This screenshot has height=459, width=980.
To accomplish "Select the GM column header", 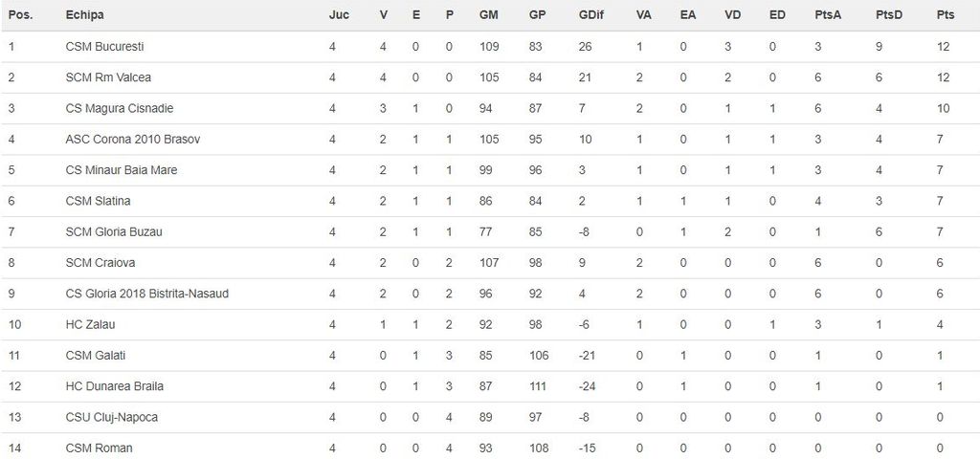I will (487, 15).
